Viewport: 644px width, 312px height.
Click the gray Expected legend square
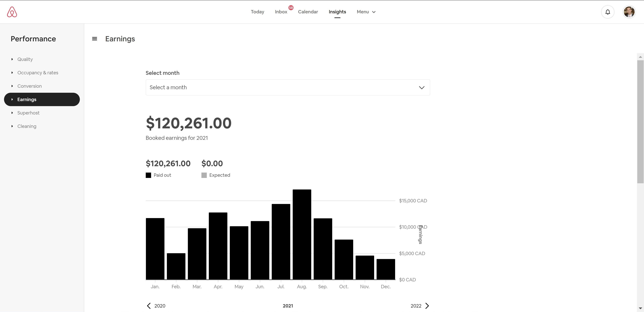(204, 175)
